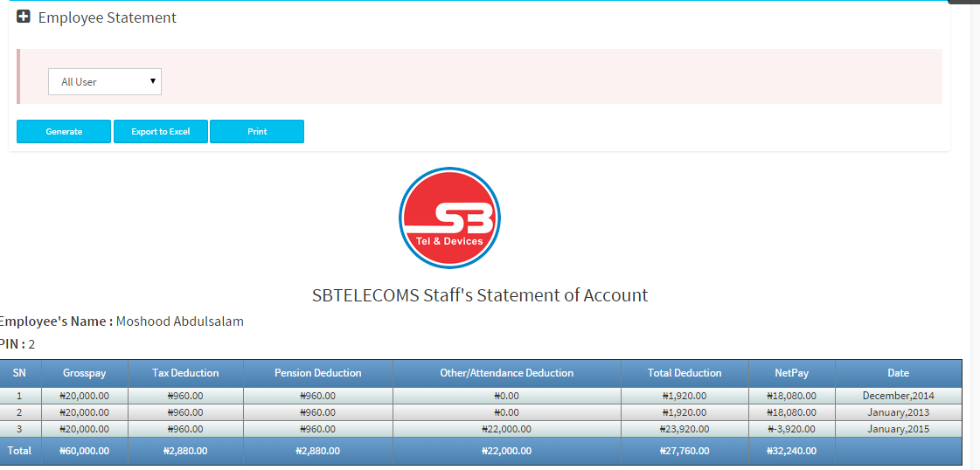Image resolution: width=980 pixels, height=470 pixels.
Task: Click the Grosspay column header
Action: [84, 373]
